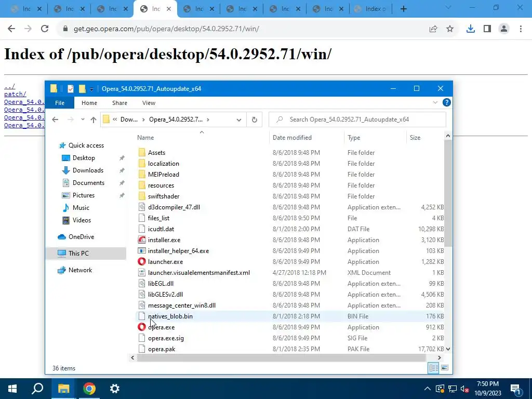
Task: Open the address bar history dropdown
Action: [x=239, y=119]
